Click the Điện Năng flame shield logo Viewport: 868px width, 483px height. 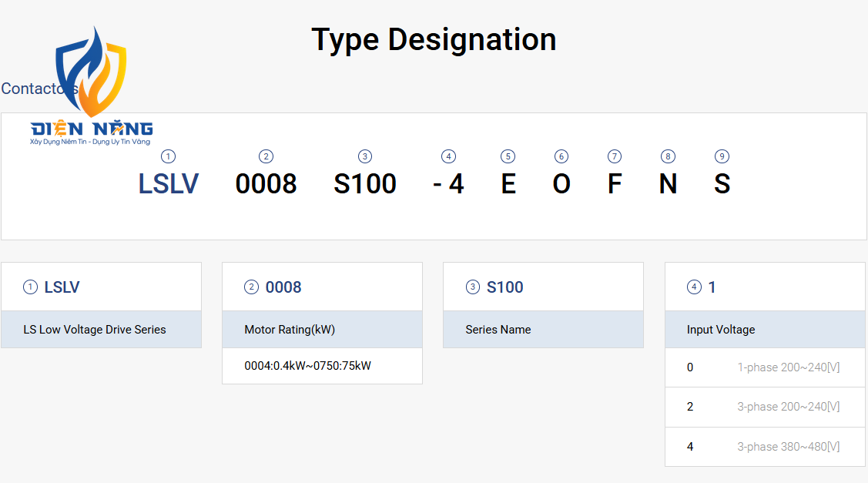coord(92,86)
